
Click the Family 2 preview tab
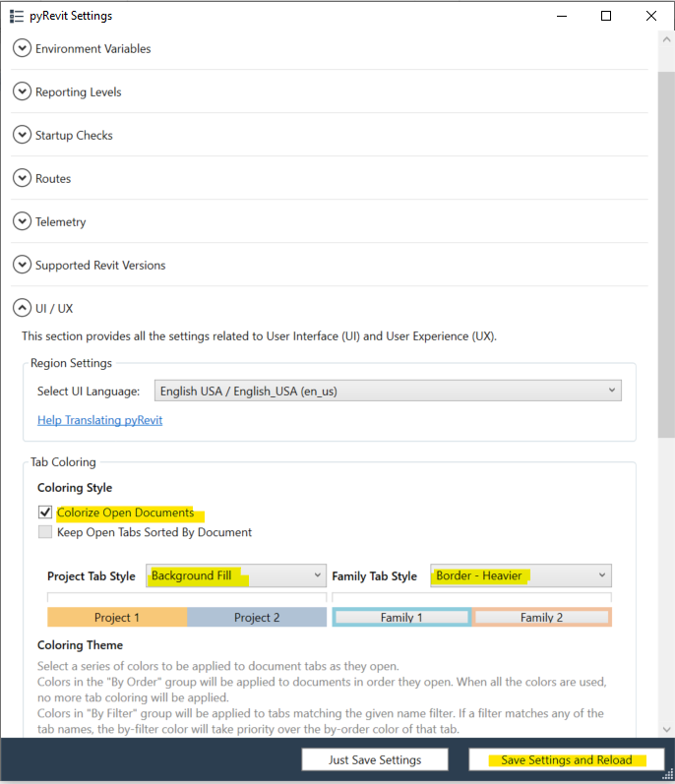point(541,618)
